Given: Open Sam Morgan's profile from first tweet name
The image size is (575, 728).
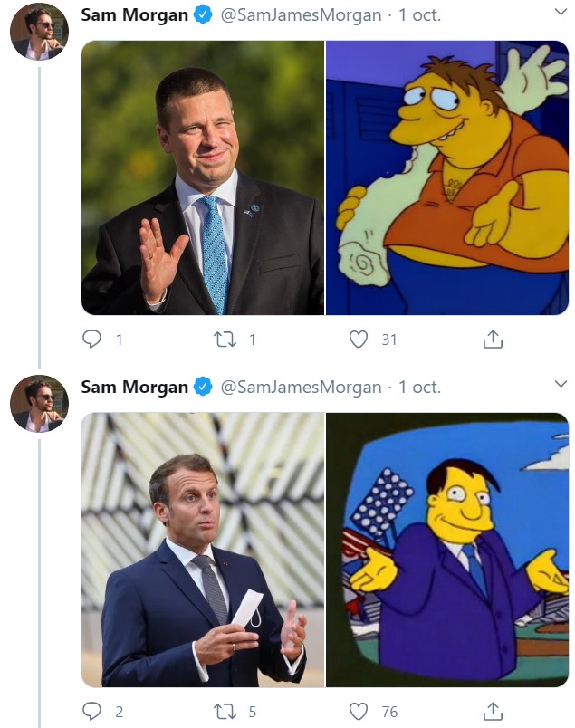Looking at the screenshot, I should 135,15.
